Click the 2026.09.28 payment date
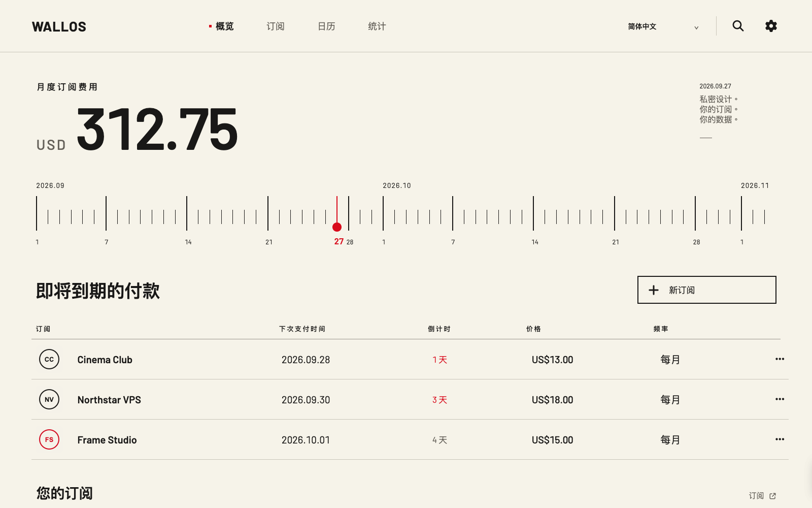This screenshot has width=812, height=508. coord(306,360)
